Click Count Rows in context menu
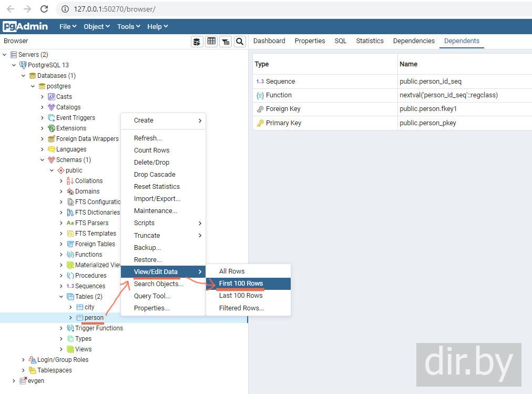532x394 pixels. coord(151,150)
